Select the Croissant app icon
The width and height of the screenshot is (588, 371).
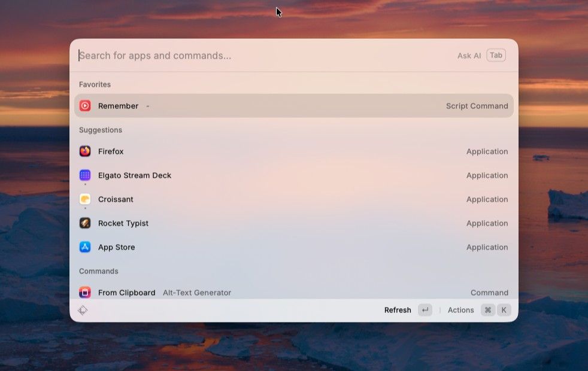click(85, 199)
